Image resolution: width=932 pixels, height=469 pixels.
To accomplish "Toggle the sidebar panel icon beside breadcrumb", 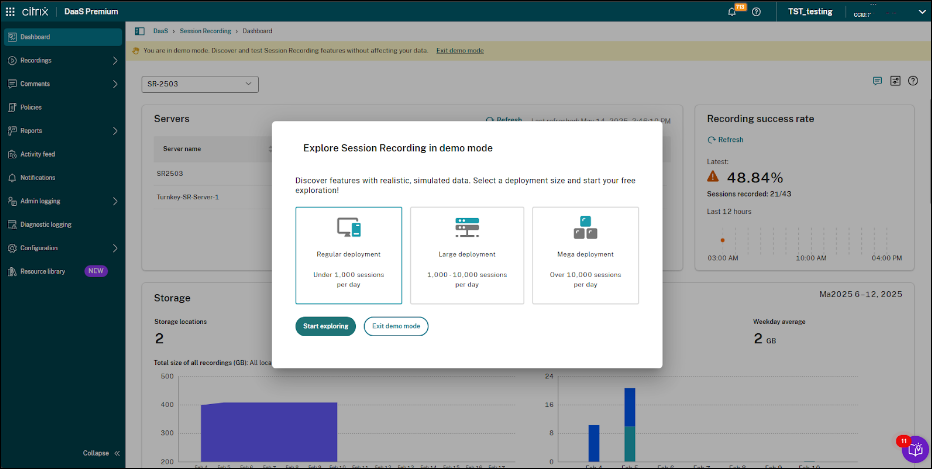I will (139, 32).
